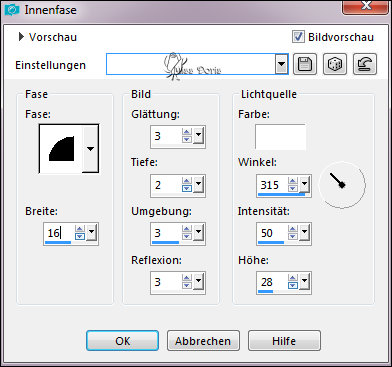Toggle the Bildvorschau checkbox

coord(298,37)
